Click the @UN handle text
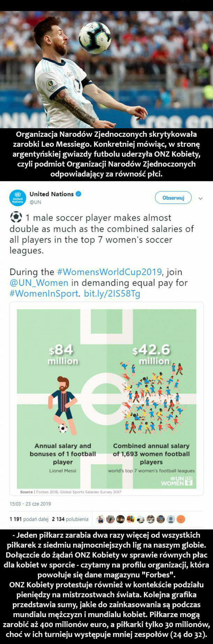 click(x=35, y=202)
